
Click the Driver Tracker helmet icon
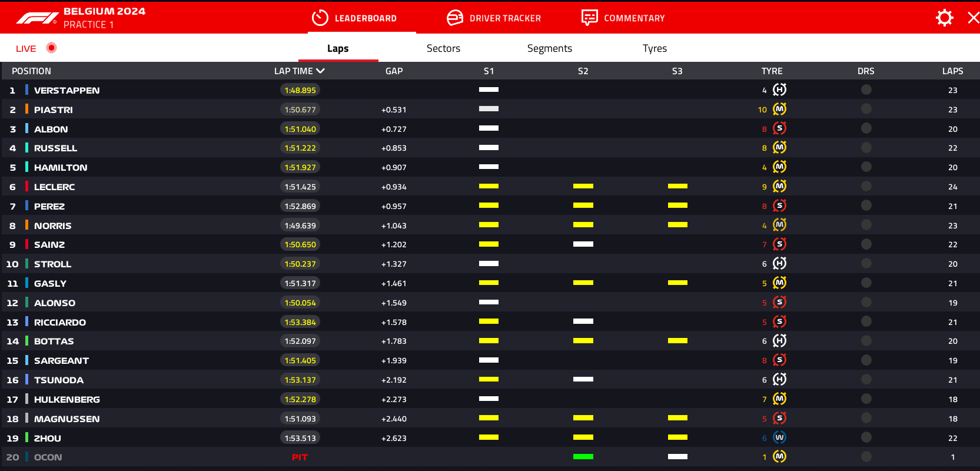point(455,18)
